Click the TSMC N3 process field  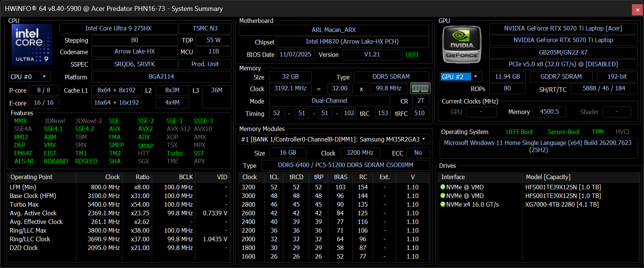point(205,29)
